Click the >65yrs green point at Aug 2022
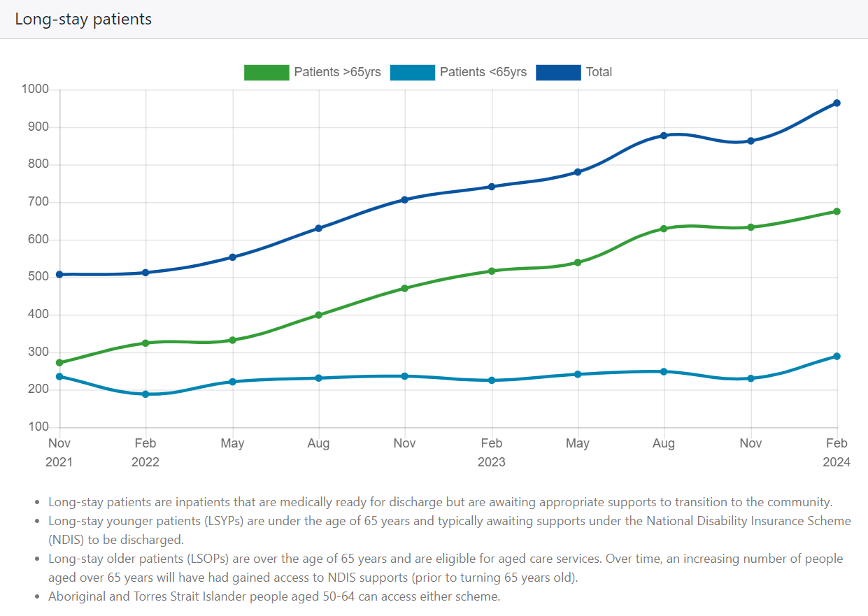This screenshot has height=616, width=868. point(319,315)
